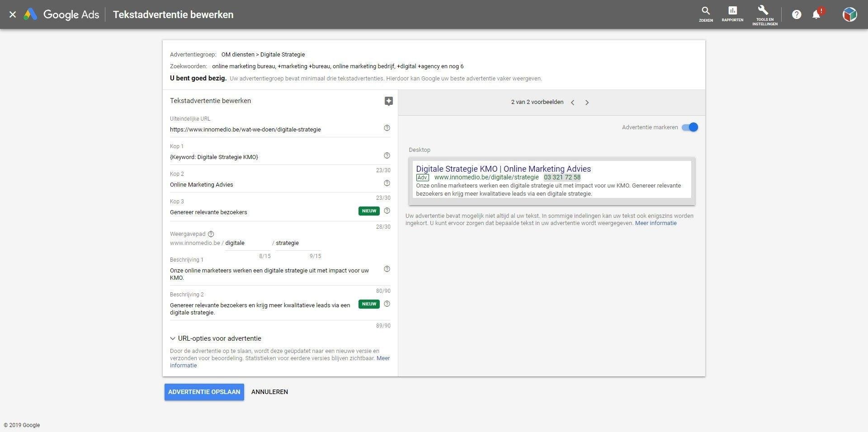Expand URL-opties voor advertentie
This screenshot has width=868, height=432.
[216, 338]
